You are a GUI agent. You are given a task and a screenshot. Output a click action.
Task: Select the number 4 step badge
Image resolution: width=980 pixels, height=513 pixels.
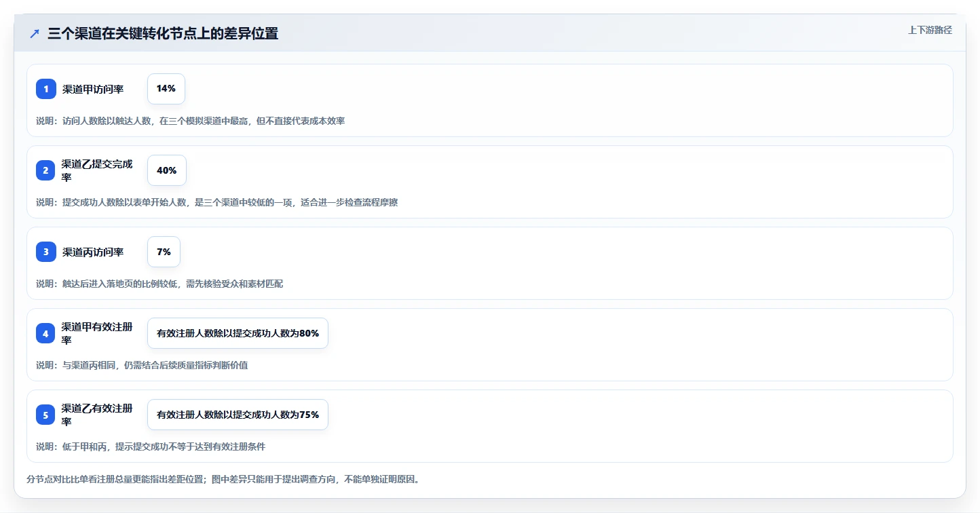tap(45, 333)
